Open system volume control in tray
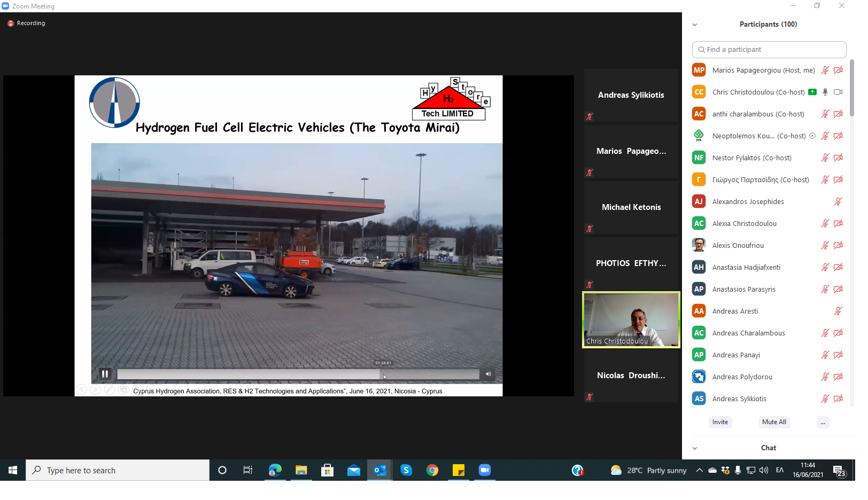 click(x=764, y=470)
